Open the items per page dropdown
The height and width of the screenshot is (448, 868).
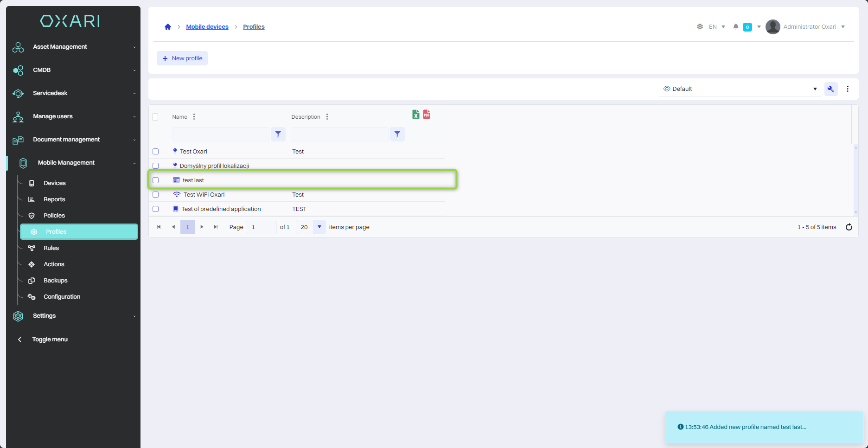pos(319,227)
